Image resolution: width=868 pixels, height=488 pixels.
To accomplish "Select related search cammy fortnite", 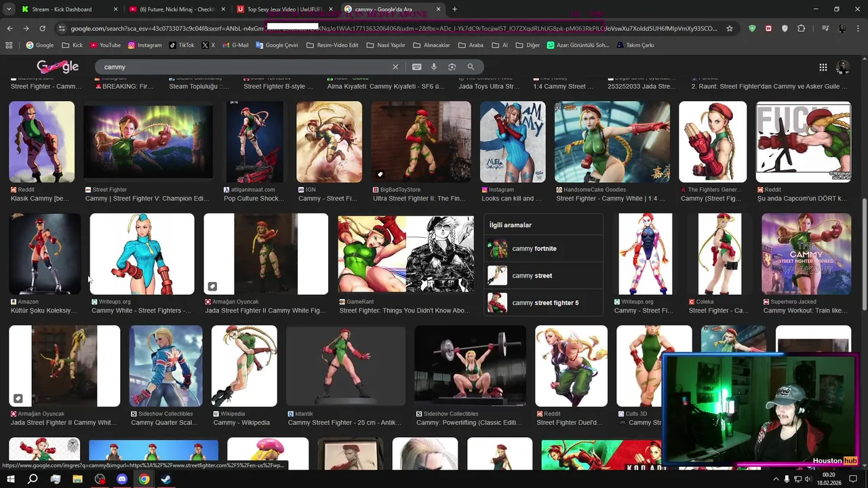I will [x=543, y=249].
